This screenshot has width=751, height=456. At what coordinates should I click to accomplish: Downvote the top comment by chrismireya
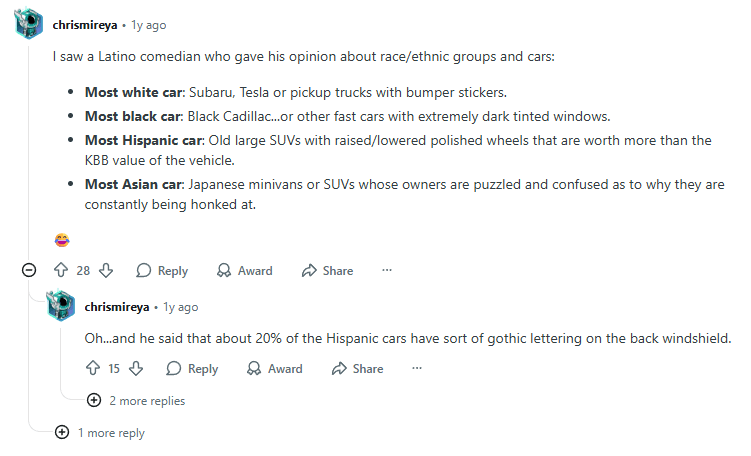tap(106, 270)
